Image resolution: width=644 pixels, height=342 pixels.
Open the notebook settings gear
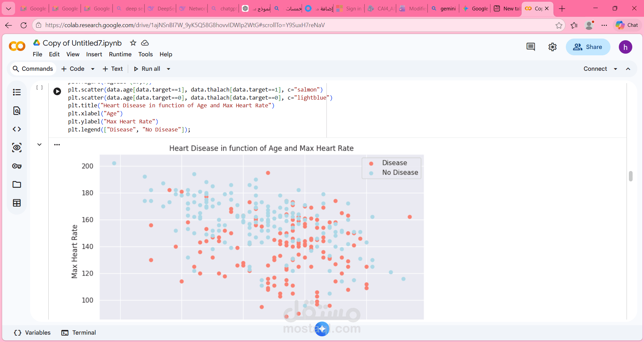point(552,47)
